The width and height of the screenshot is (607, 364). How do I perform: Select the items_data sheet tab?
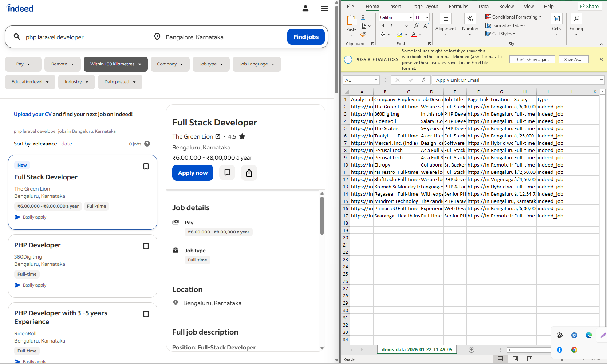pyautogui.click(x=417, y=349)
